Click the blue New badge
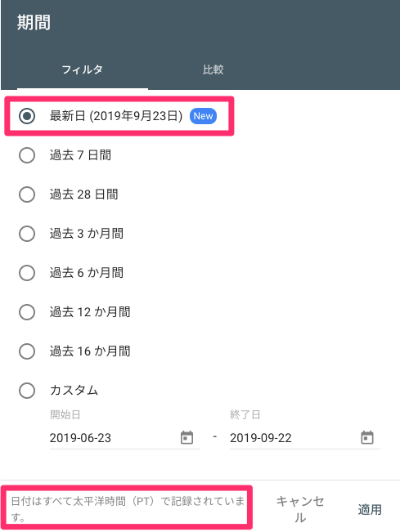400x532 pixels. 203,116
